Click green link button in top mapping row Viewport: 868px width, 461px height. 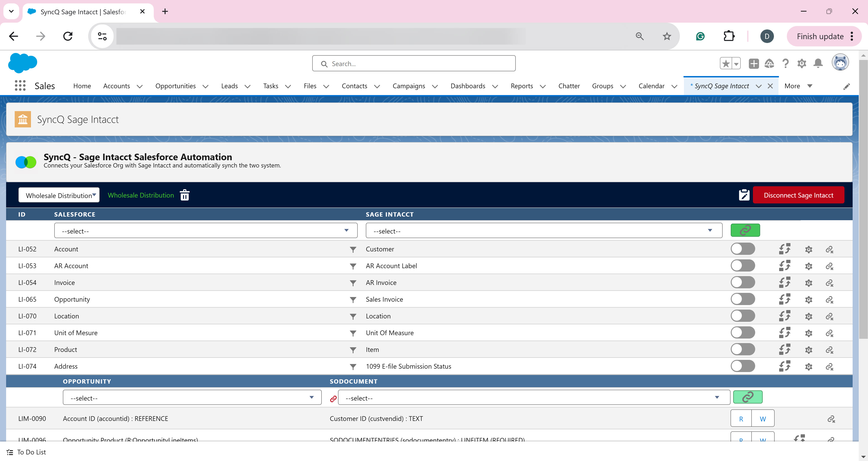(x=745, y=230)
